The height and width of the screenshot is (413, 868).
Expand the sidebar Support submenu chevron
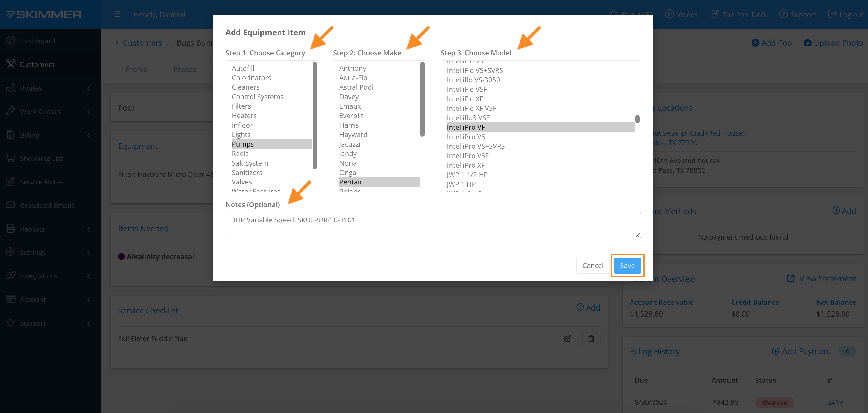89,323
